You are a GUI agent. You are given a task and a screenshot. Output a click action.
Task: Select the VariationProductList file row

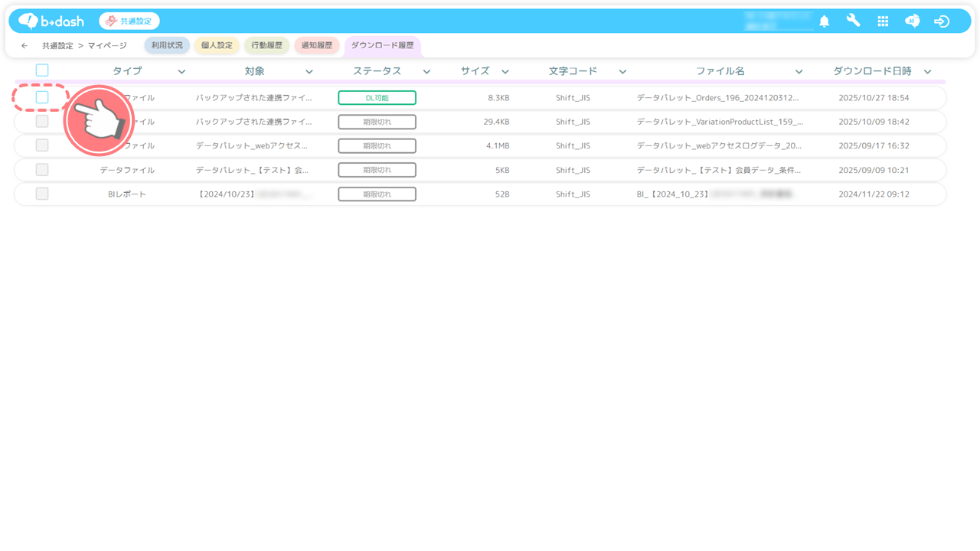point(719,122)
